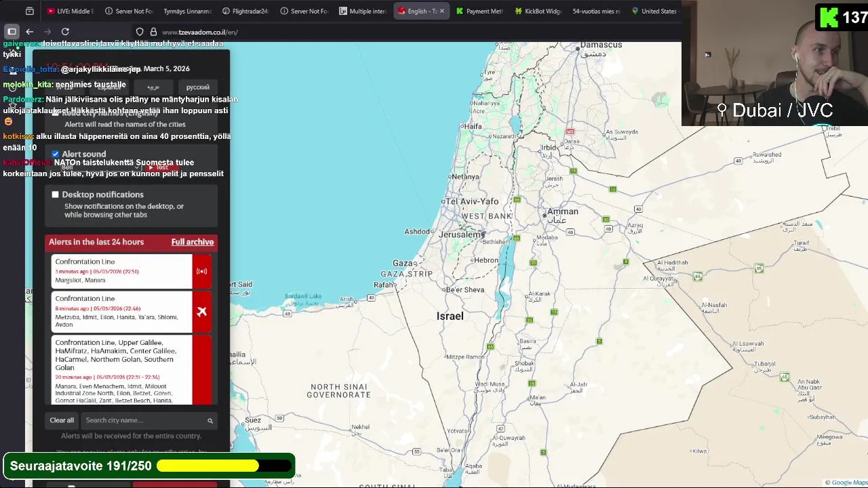Toggle the browser sidebar icon
This screenshot has height=488, width=868.
[12, 32]
